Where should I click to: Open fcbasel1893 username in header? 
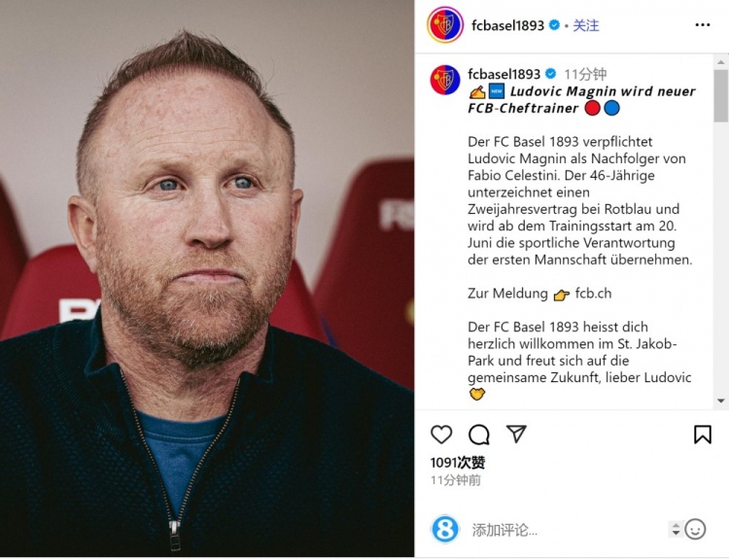507,25
